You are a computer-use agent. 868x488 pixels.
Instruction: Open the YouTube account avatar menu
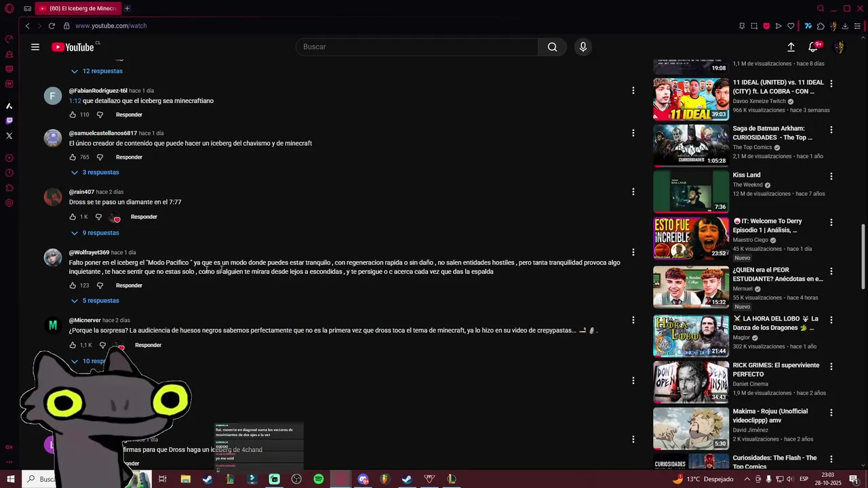click(839, 47)
